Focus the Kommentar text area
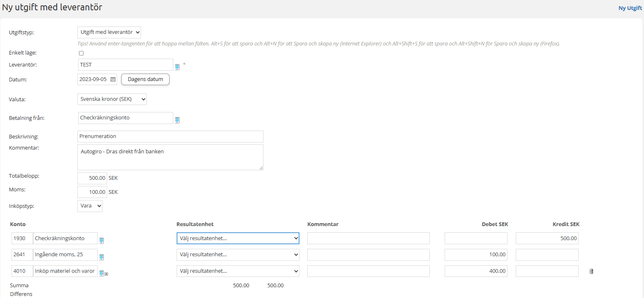The height and width of the screenshot is (298, 644). coord(170,157)
